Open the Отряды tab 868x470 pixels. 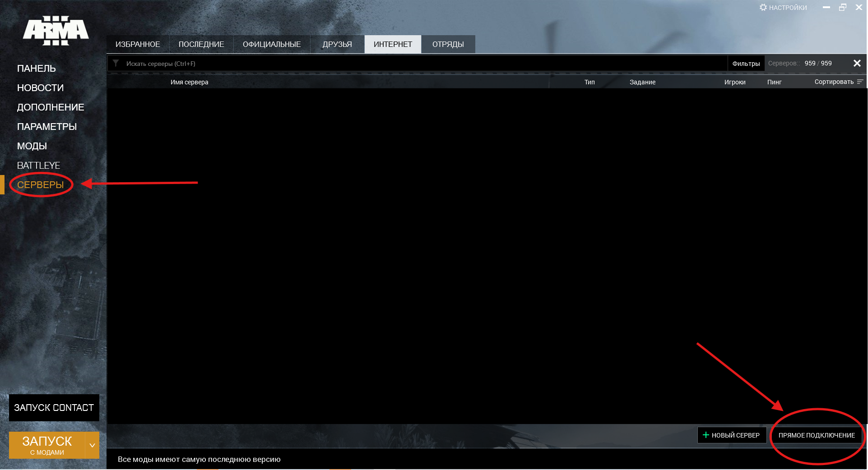tap(448, 44)
